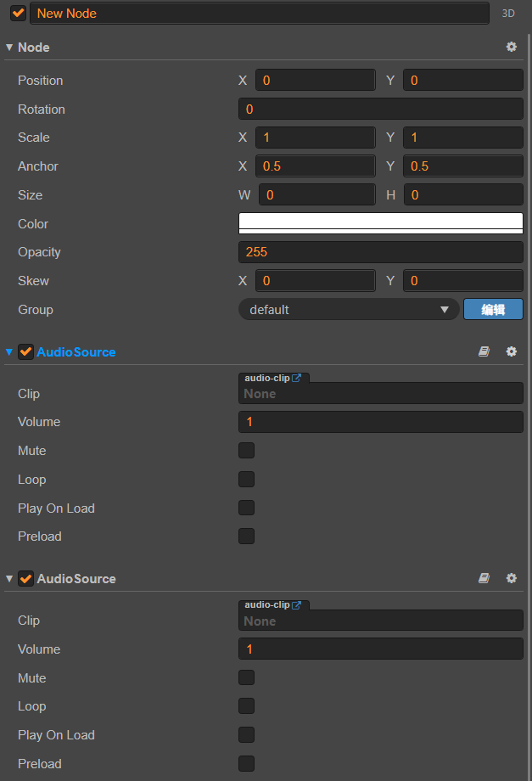Check Loop in the lower AudioSource
Screen dimensions: 532x781
click(x=246, y=706)
